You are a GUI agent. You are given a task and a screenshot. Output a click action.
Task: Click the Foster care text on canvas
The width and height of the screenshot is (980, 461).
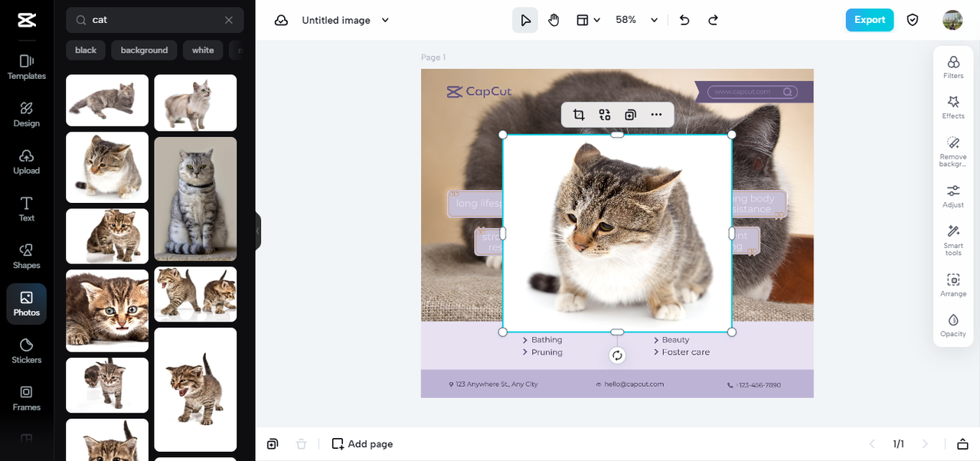tap(686, 352)
